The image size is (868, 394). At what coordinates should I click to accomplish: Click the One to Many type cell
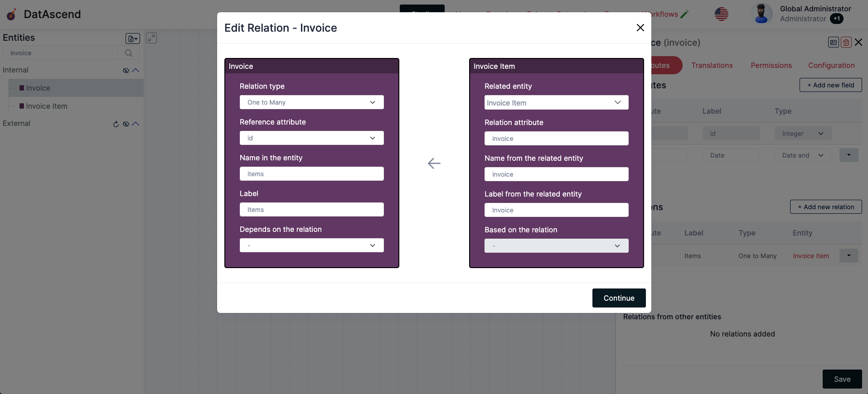pyautogui.click(x=757, y=256)
